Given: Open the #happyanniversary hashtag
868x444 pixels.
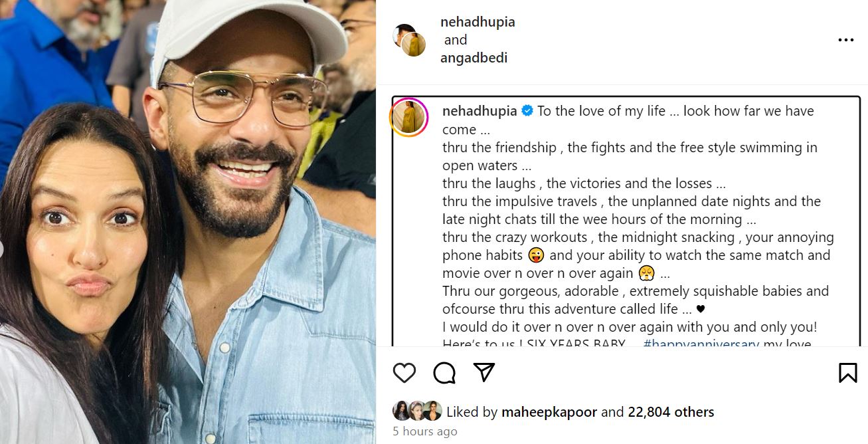Looking at the screenshot, I should (701, 344).
